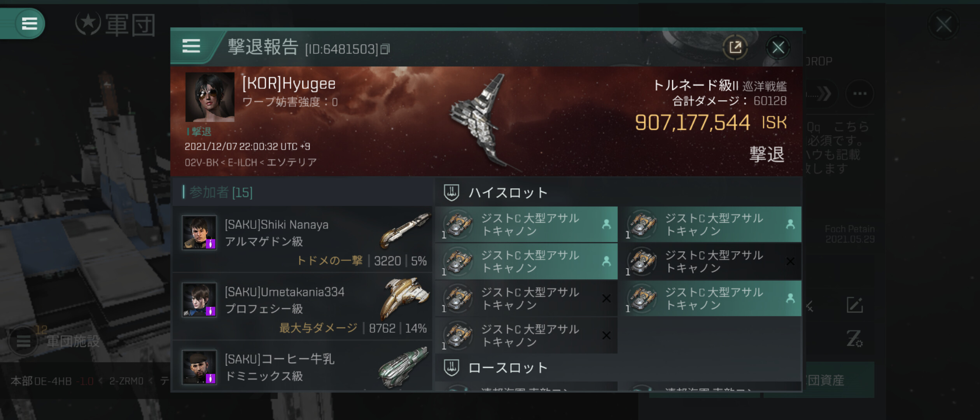Open the kill report hamburger menu
The image size is (980, 420).
tap(191, 46)
